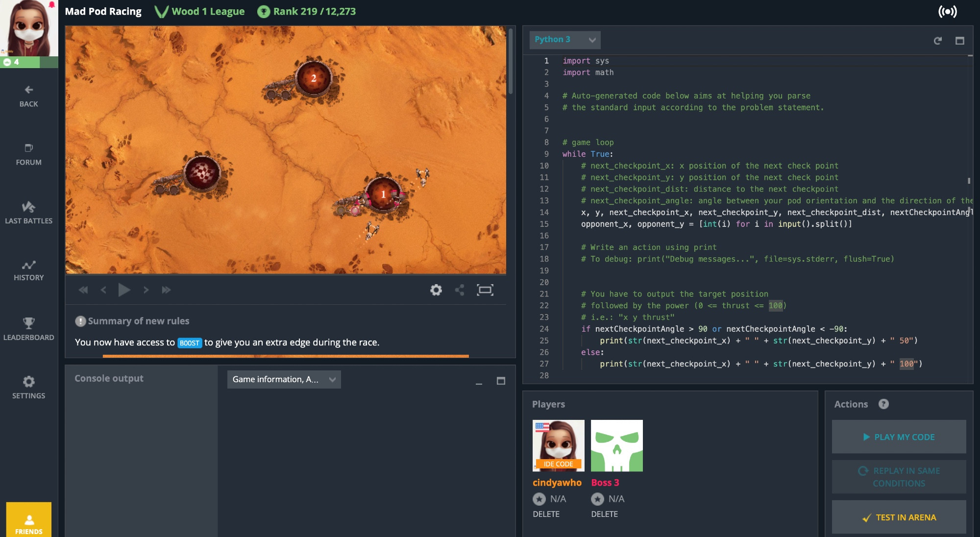This screenshot has height=537, width=980.
Task: Delete the Boss 3 player
Action: 604,514
